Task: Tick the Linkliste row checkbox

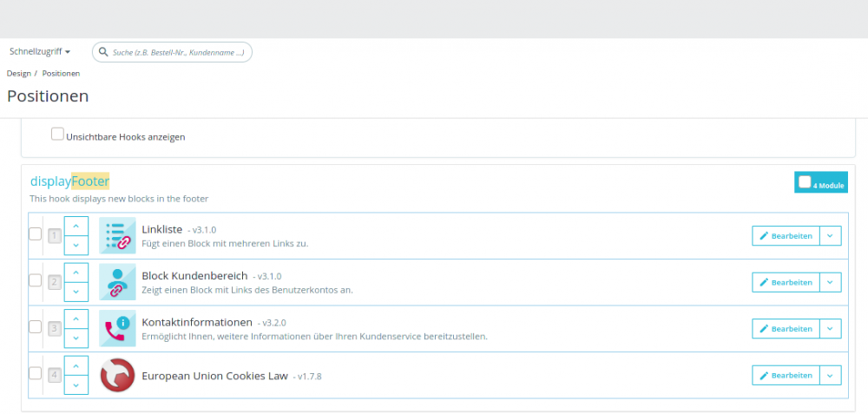Action: [x=35, y=233]
